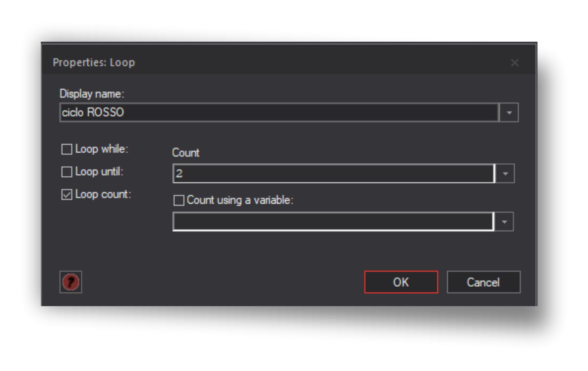The image size is (588, 371).
Task: Select the empty count variable field
Action: 333,222
